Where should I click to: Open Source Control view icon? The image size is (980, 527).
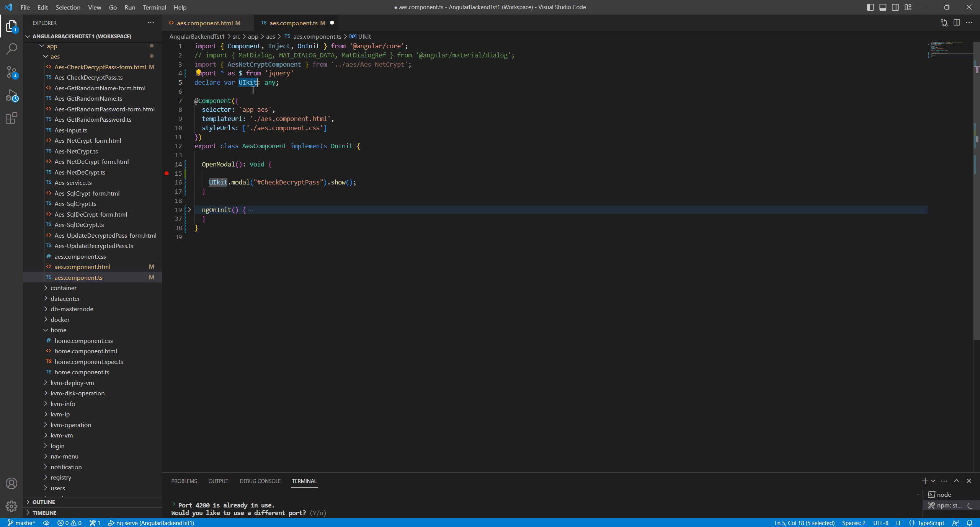coord(11,72)
